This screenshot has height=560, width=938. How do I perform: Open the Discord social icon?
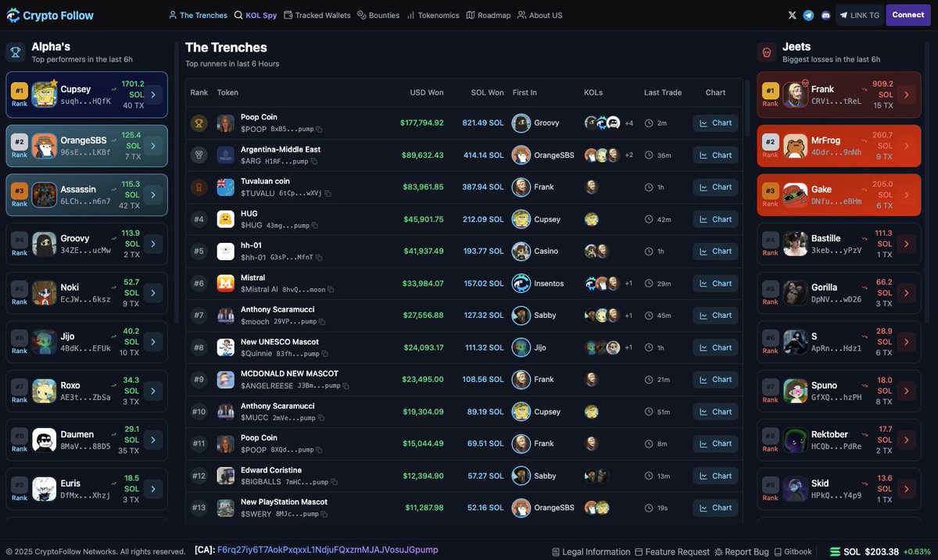(x=825, y=15)
